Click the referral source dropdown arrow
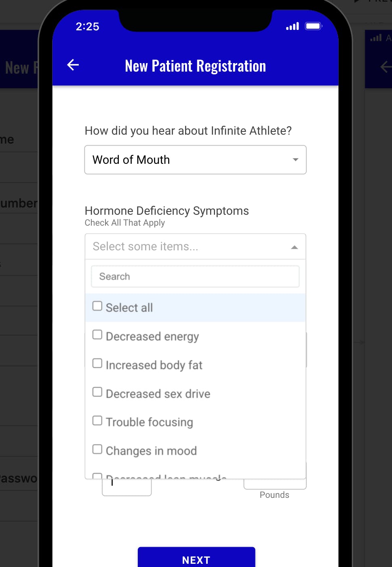This screenshot has width=392, height=567. point(295,160)
